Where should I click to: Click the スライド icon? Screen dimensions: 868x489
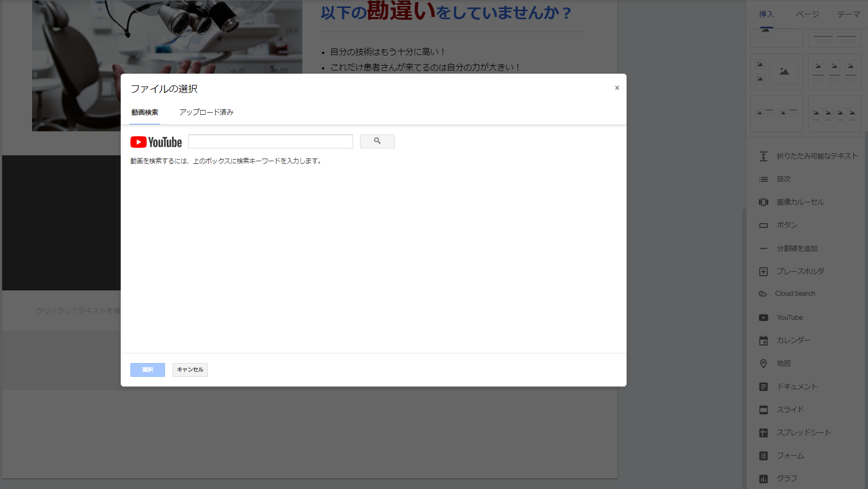(x=763, y=410)
